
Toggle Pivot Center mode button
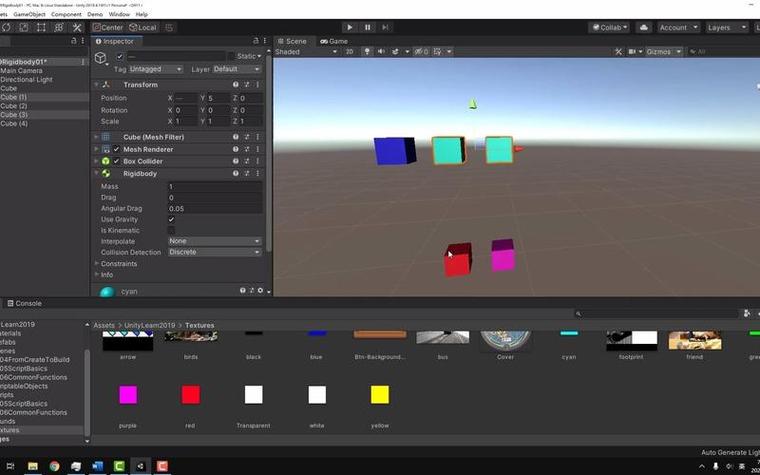(108, 28)
